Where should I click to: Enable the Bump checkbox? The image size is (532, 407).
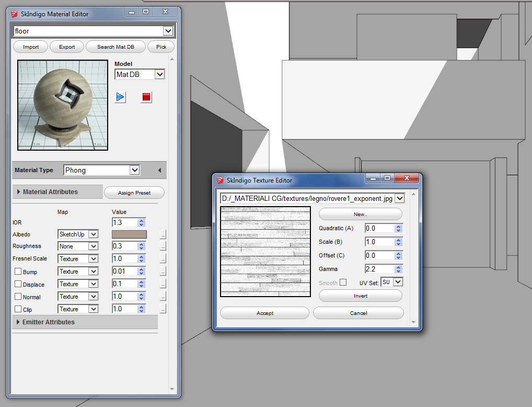click(x=18, y=272)
